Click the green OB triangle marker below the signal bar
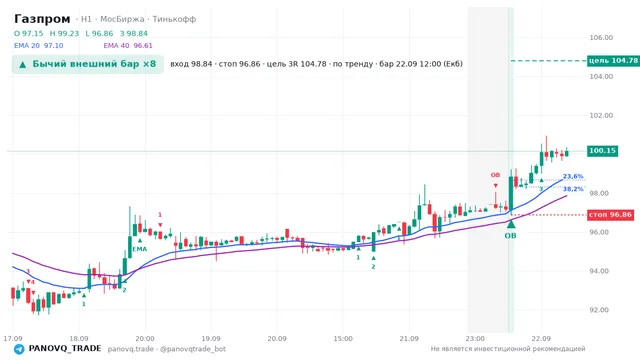640x360 pixels. [511, 224]
